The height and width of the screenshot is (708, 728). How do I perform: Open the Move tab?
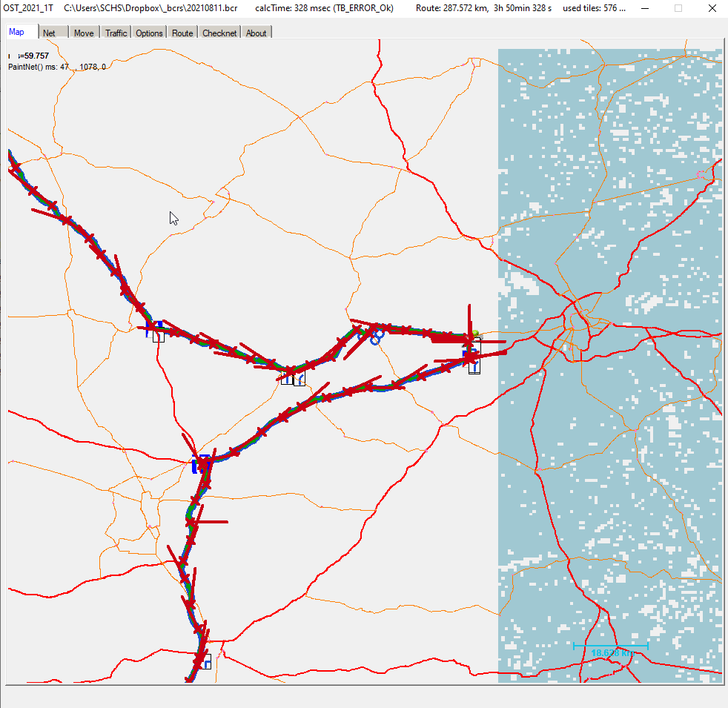84,33
